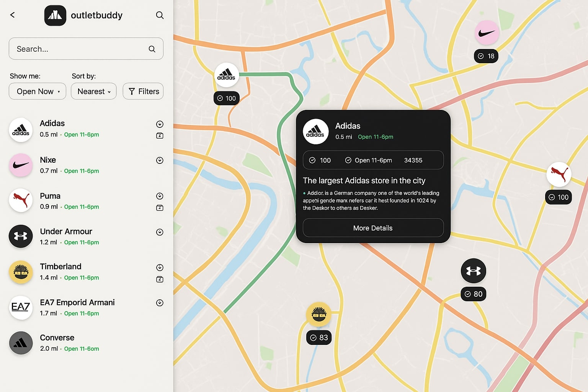Open More Details in the Adidas card

(373, 228)
